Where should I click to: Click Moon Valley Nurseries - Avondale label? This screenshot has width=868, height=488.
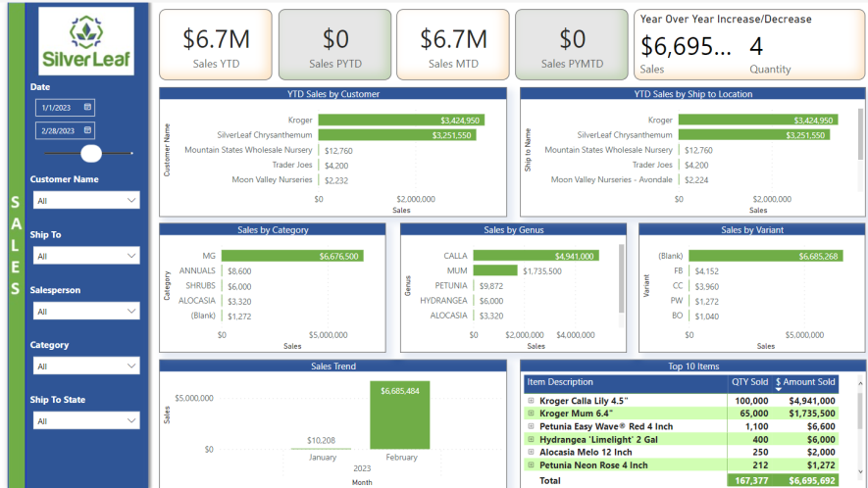point(611,180)
